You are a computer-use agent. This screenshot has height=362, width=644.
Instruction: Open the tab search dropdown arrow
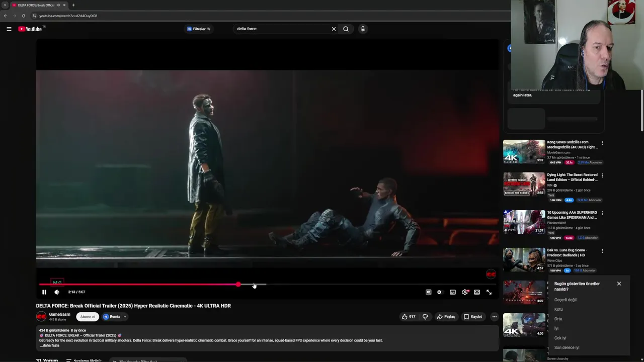pos(5,5)
